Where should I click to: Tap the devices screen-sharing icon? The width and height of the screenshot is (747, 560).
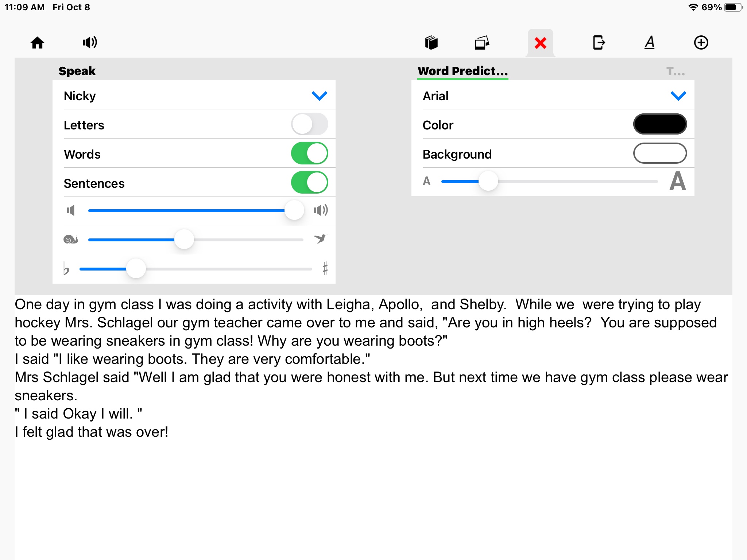pos(482,43)
